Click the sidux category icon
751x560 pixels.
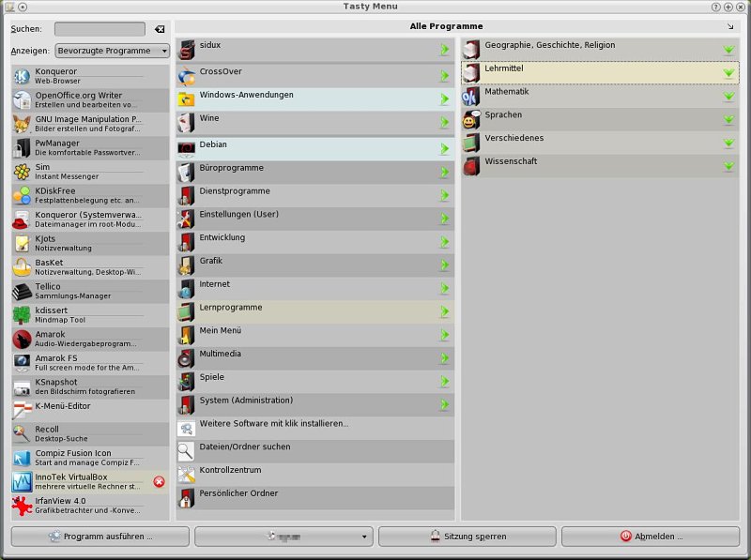coord(186,50)
